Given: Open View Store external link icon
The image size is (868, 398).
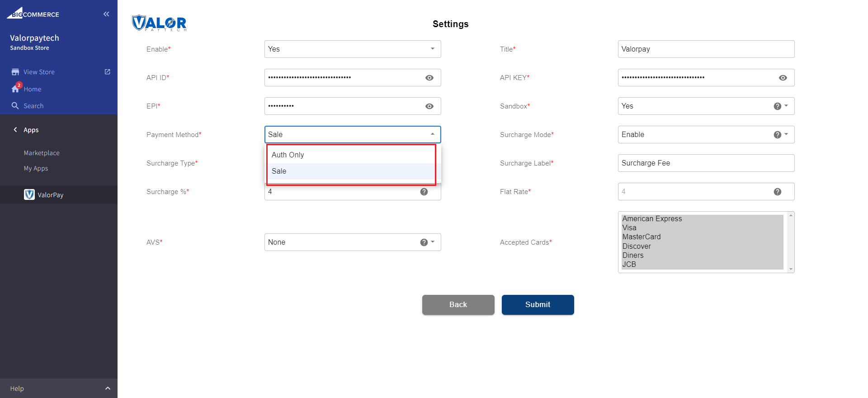Looking at the screenshot, I should (107, 71).
